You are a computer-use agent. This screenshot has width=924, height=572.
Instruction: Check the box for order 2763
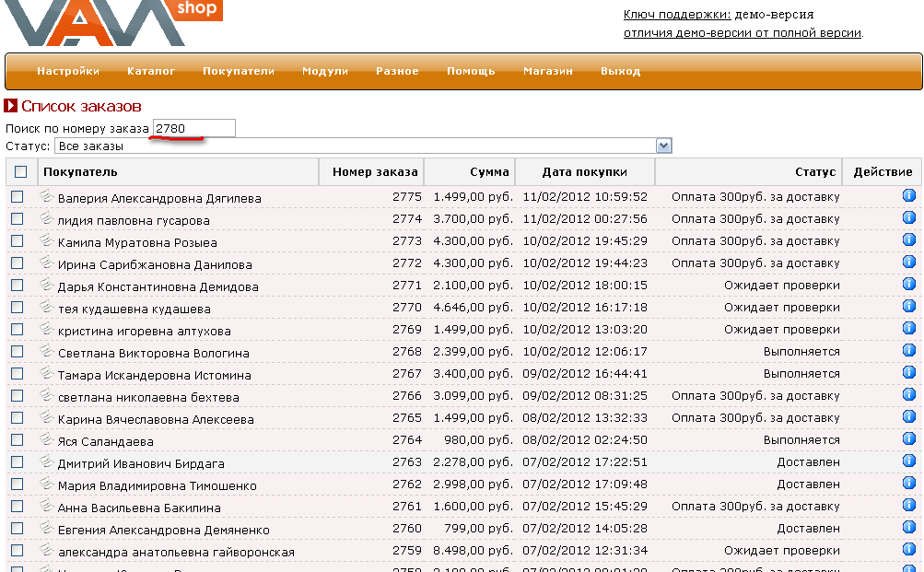[x=18, y=461]
